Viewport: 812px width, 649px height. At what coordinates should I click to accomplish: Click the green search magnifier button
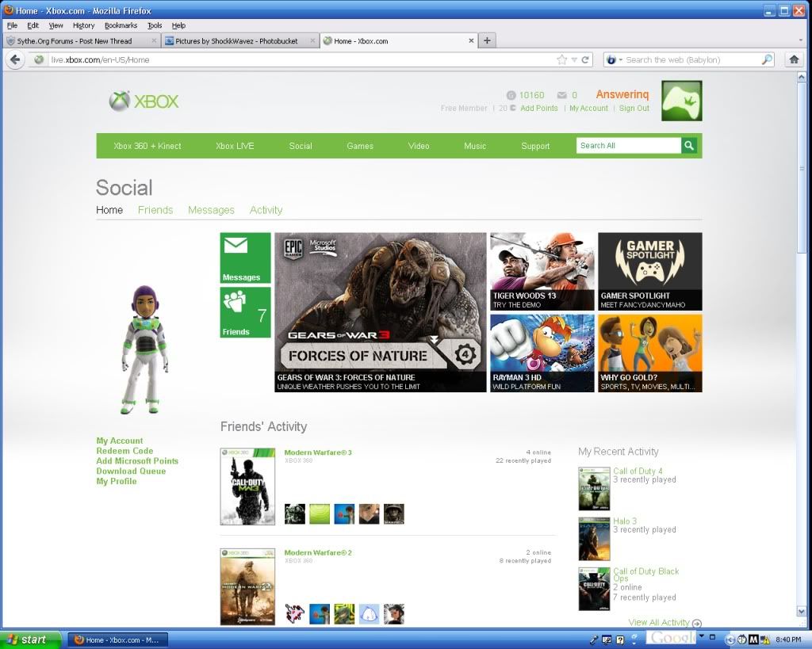point(689,146)
